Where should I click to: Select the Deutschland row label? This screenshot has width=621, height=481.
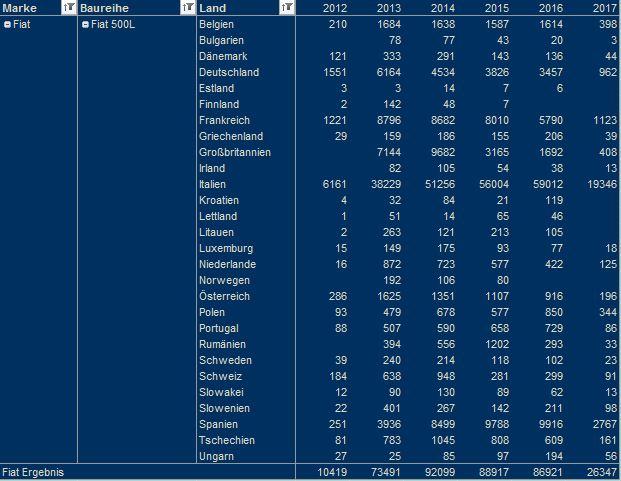point(229,72)
